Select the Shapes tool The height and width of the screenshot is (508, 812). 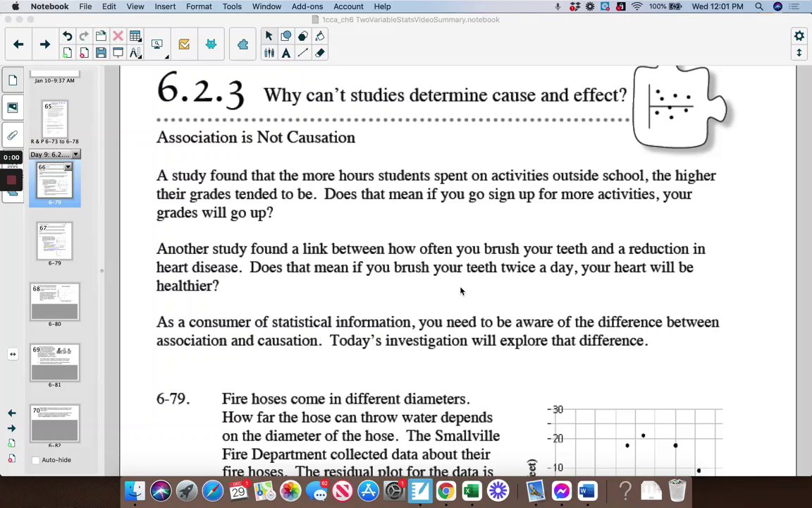(286, 36)
